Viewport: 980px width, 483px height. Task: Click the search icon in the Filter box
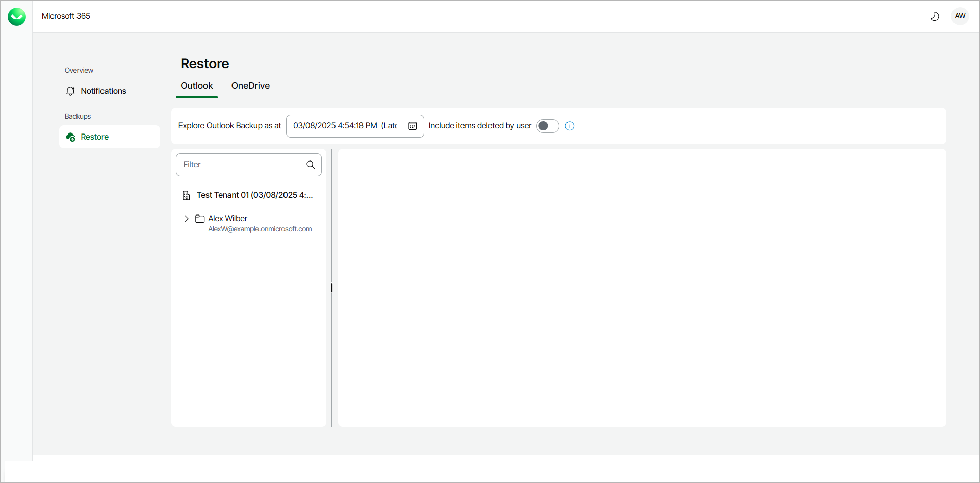(310, 165)
